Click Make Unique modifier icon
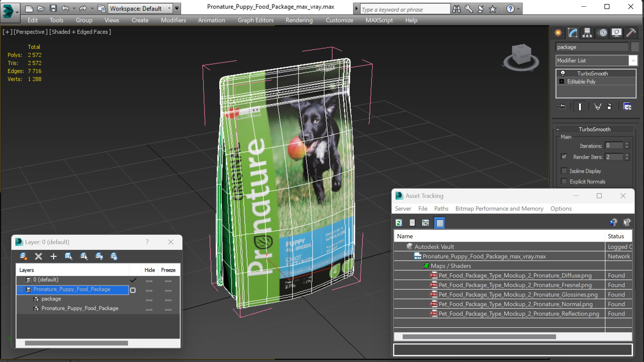This screenshot has width=644, height=362. click(x=597, y=106)
